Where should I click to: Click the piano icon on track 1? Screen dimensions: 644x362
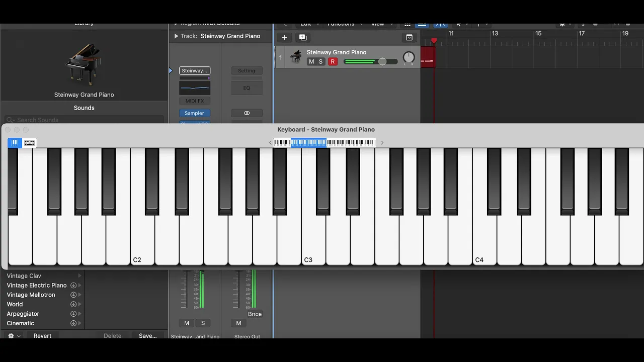point(296,57)
